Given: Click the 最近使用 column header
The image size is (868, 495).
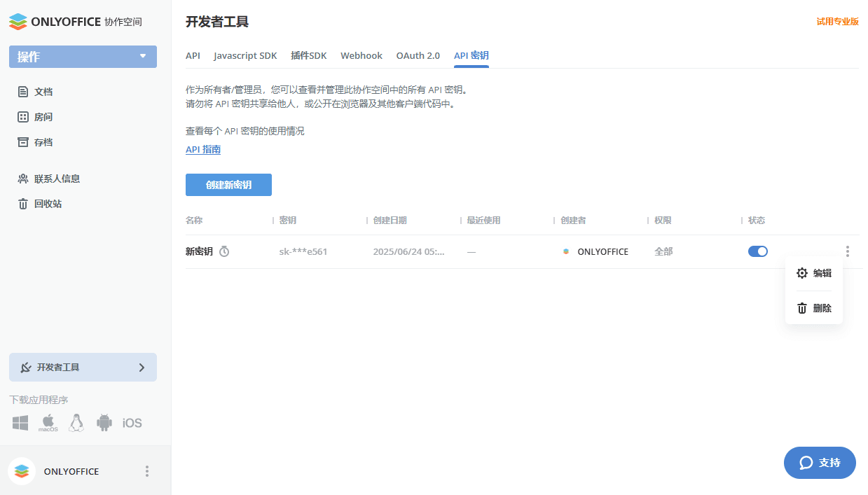Looking at the screenshot, I should click(483, 221).
